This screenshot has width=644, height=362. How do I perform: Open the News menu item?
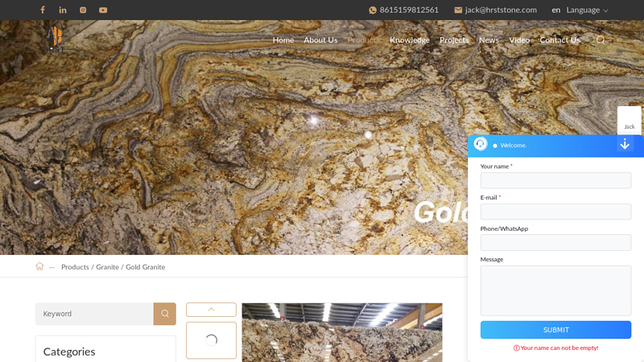[x=489, y=39]
